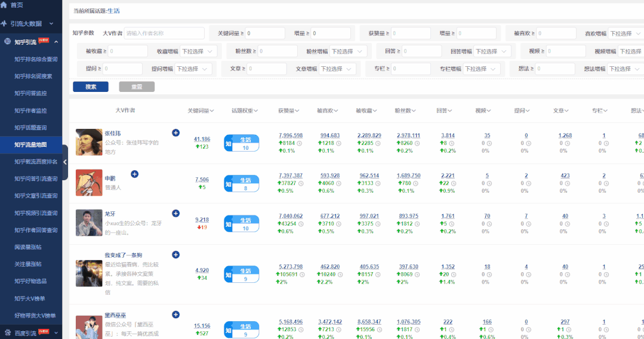Select 知乎流量地图 menu item
Image resolution: width=644 pixels, height=339 pixels.
click(31, 144)
